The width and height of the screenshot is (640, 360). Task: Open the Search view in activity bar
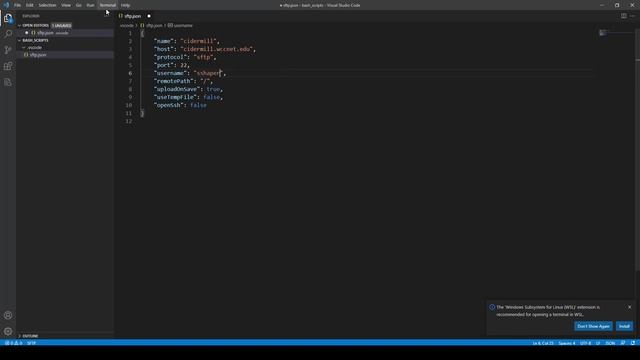point(8,33)
